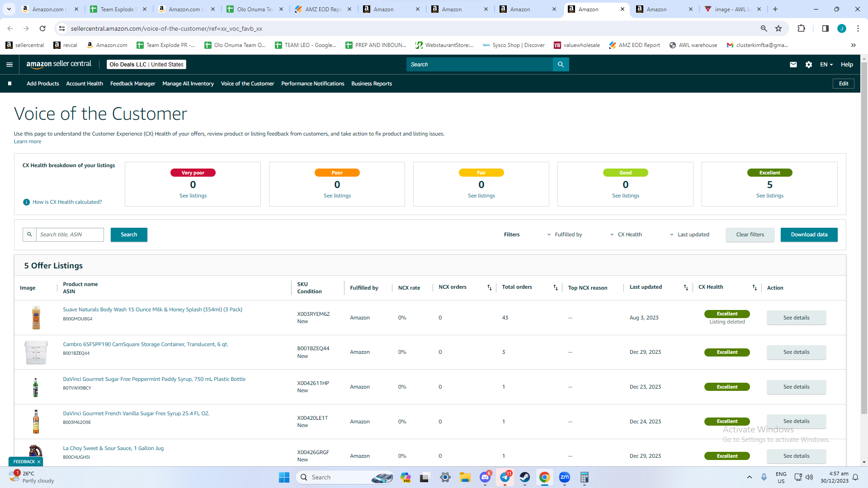Screen dimensions: 868x488
Task: Click the magnifier button in Seller Central search
Action: point(561,65)
